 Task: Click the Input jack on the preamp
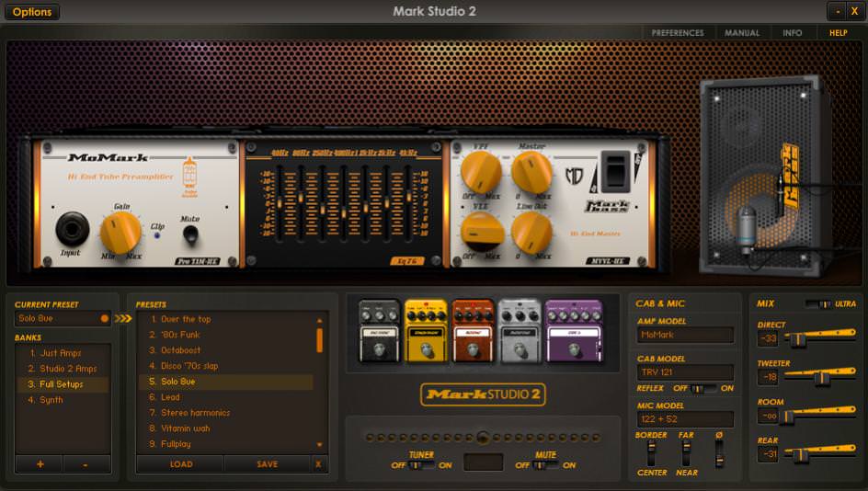[73, 228]
